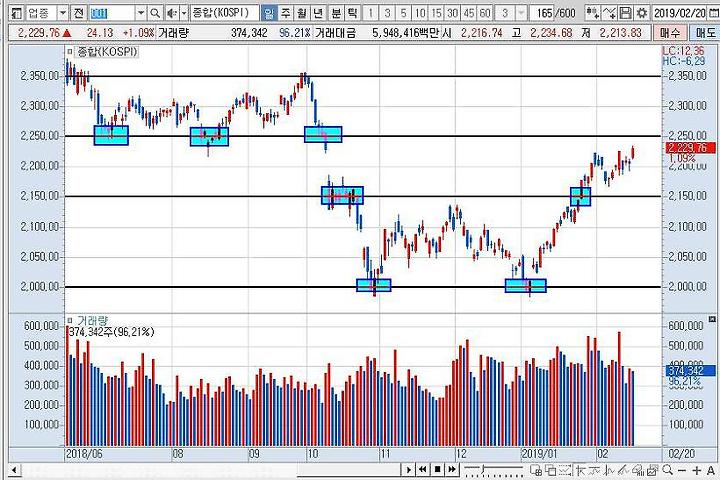Open chart settings gear icon
Image resolution: width=720 pixels, height=480 pixels.
641,13
